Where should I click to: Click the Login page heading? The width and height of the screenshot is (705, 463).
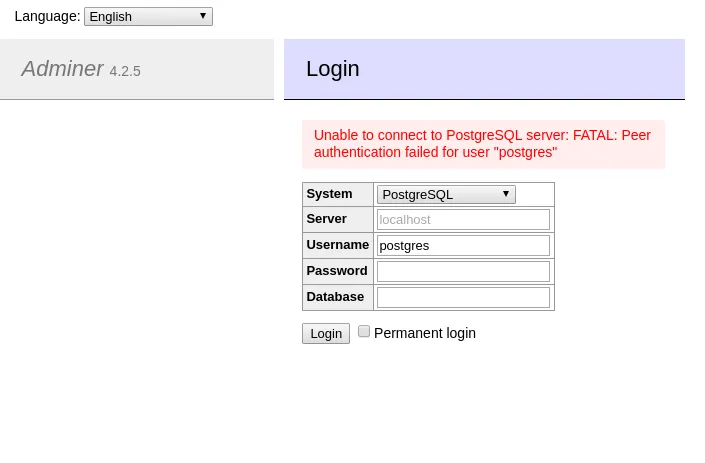(x=333, y=69)
